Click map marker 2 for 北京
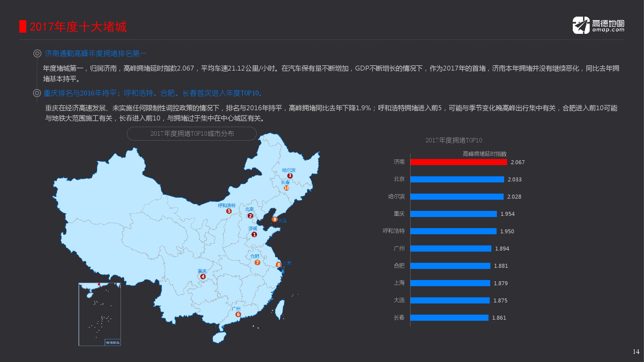The width and height of the screenshot is (644, 362). (250, 216)
